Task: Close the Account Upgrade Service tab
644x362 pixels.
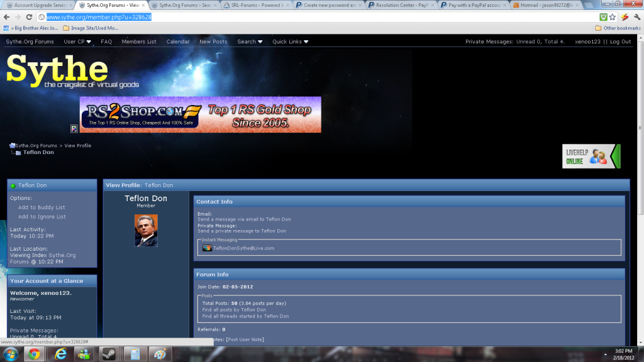Action: point(70,5)
